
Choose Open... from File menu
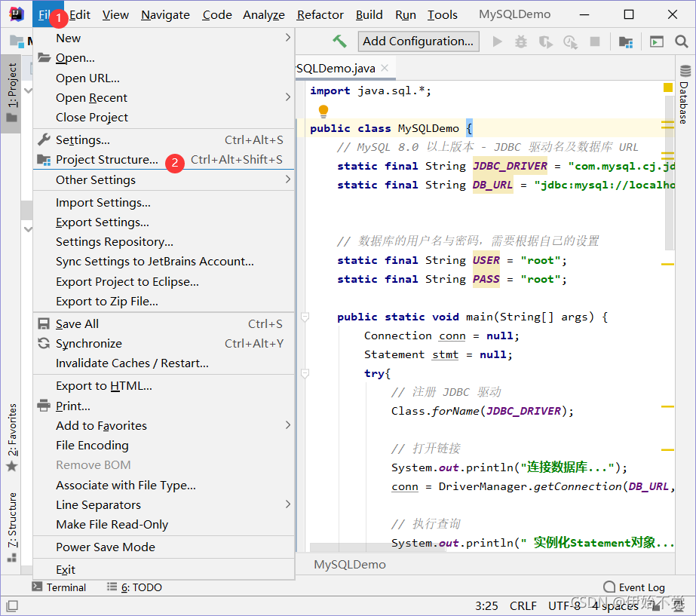coord(164,58)
